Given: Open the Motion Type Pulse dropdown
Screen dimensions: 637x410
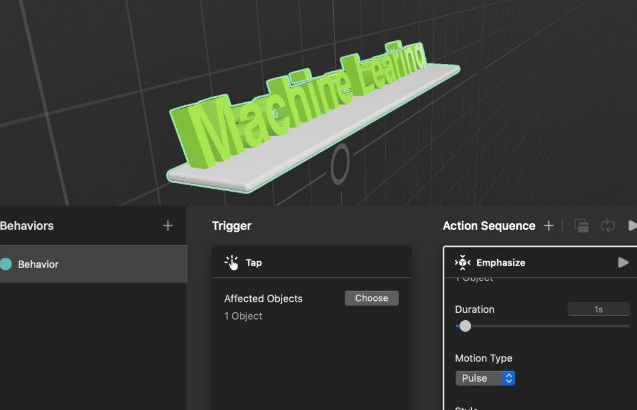Looking at the screenshot, I should 485,378.
